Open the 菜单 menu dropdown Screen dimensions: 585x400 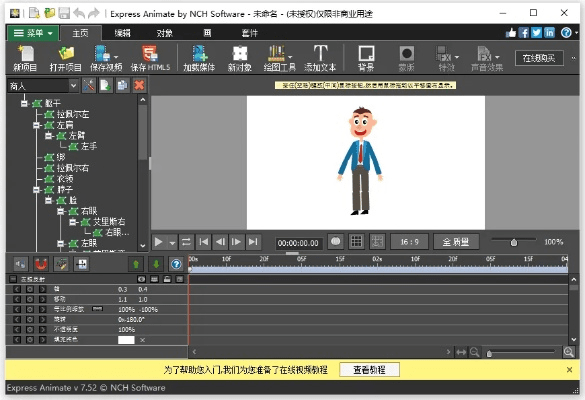pos(33,33)
